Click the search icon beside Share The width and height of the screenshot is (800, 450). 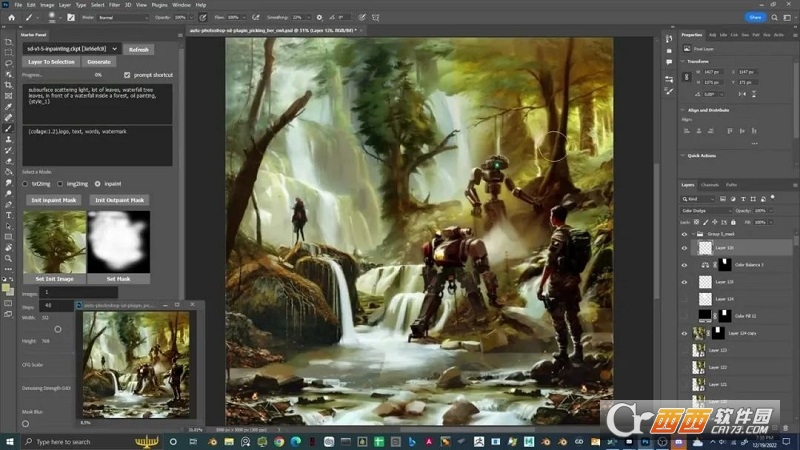tap(774, 17)
